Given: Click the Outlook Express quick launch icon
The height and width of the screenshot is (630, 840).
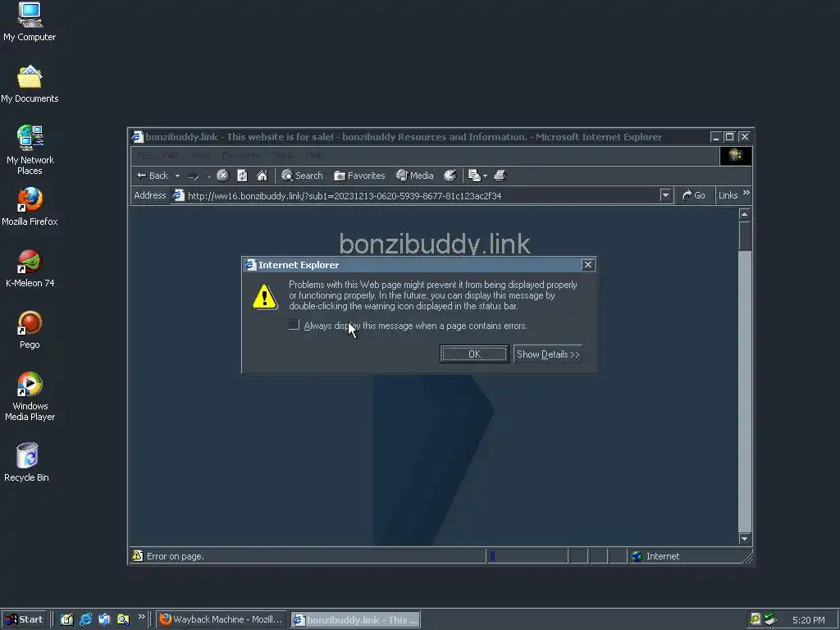Looking at the screenshot, I should (104, 619).
